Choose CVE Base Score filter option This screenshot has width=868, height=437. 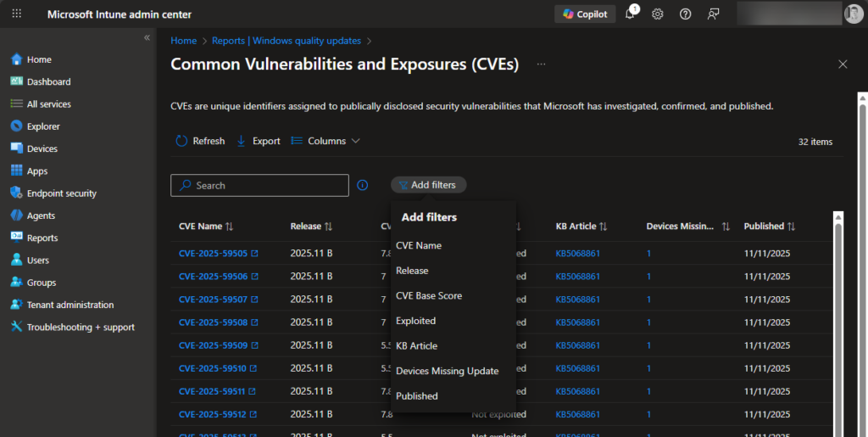click(429, 295)
